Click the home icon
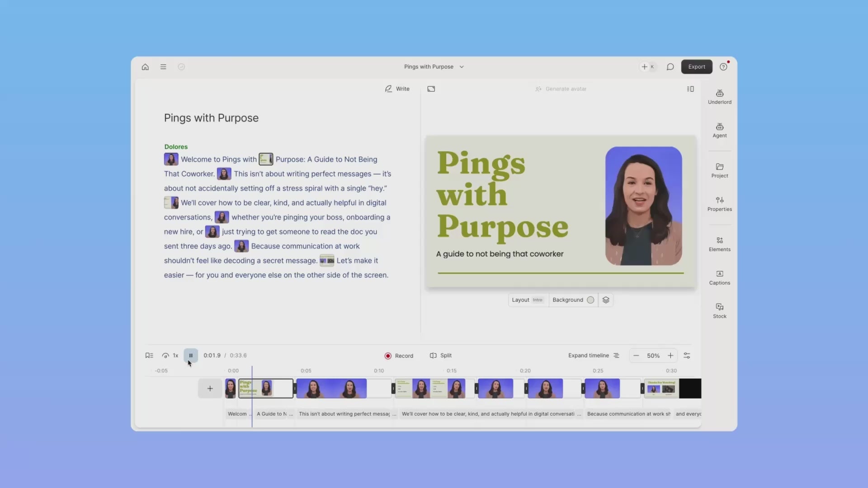 coord(145,67)
